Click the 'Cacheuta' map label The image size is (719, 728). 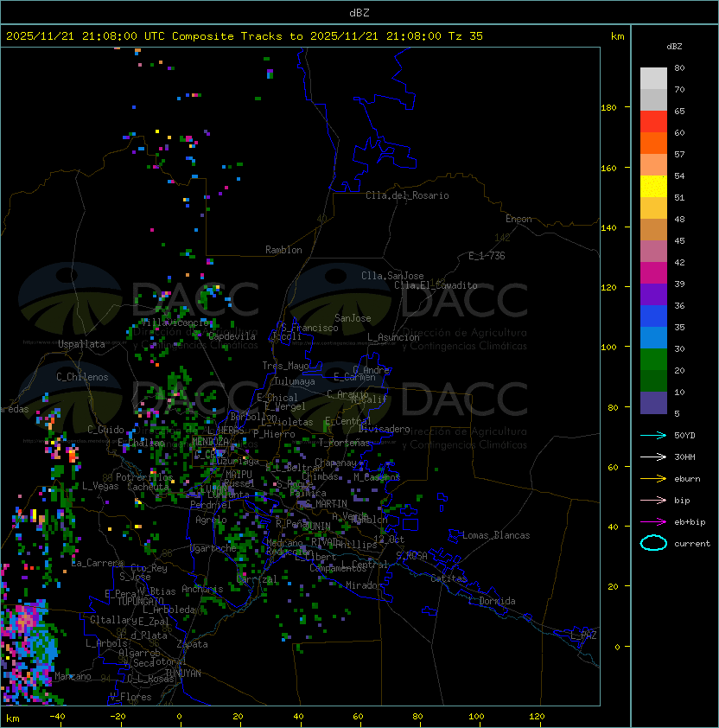(148, 487)
